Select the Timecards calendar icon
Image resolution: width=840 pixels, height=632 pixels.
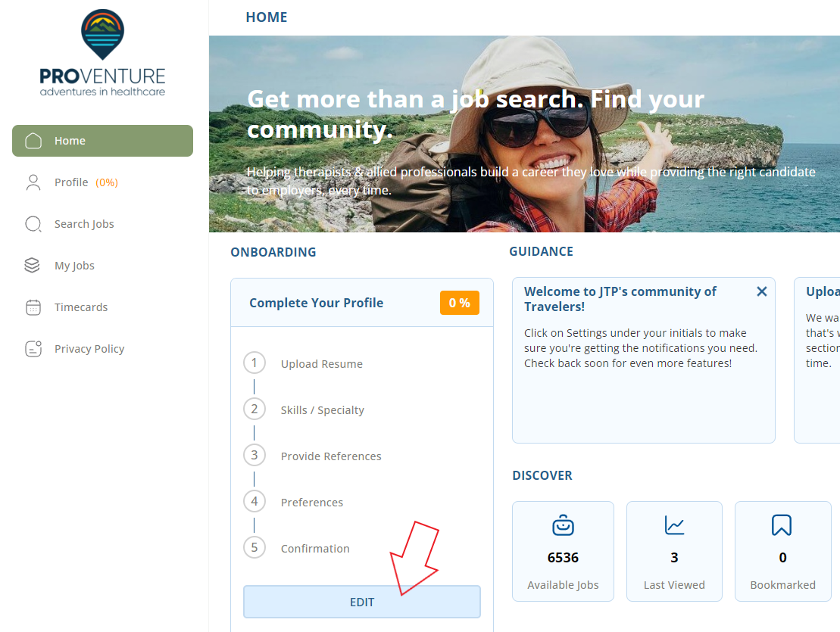click(33, 307)
